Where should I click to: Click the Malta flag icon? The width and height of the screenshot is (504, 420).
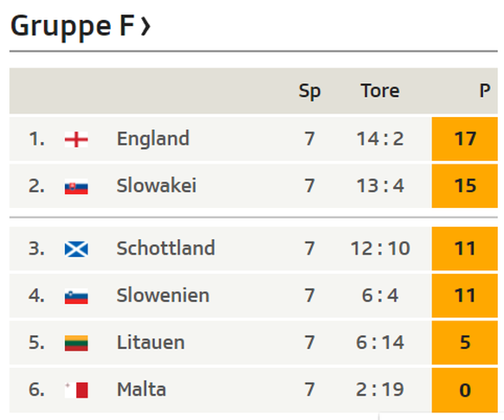coord(76,390)
